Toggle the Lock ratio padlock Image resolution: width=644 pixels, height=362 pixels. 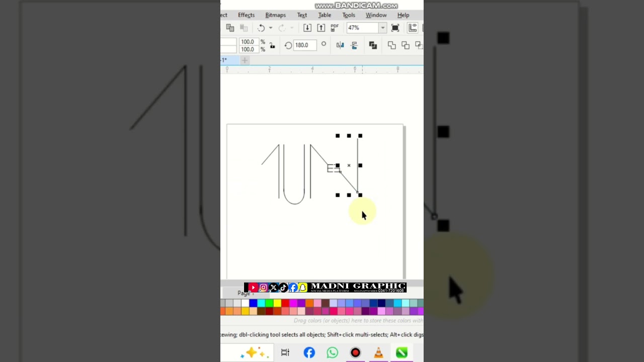[x=272, y=45]
